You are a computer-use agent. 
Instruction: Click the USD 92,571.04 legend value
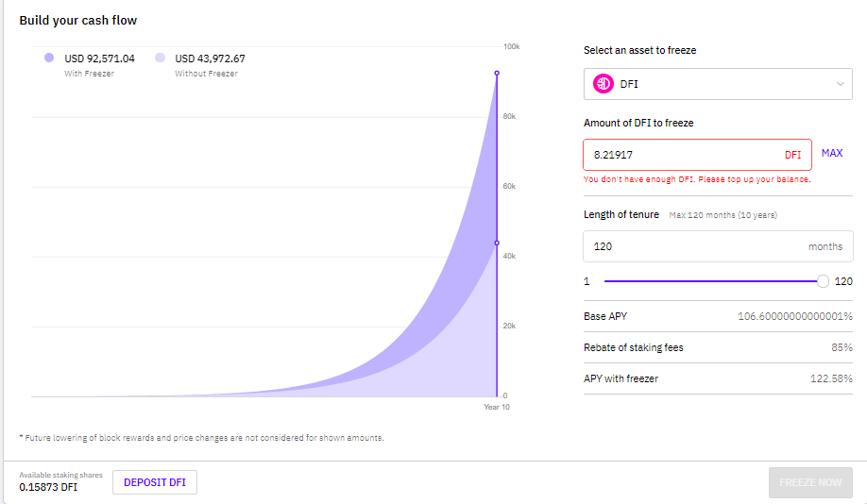pyautogui.click(x=99, y=59)
